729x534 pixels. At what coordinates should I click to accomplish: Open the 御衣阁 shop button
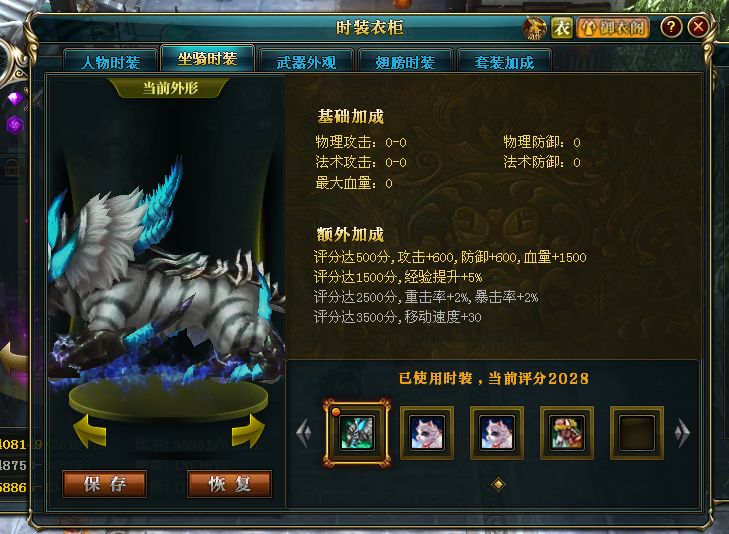coord(613,28)
